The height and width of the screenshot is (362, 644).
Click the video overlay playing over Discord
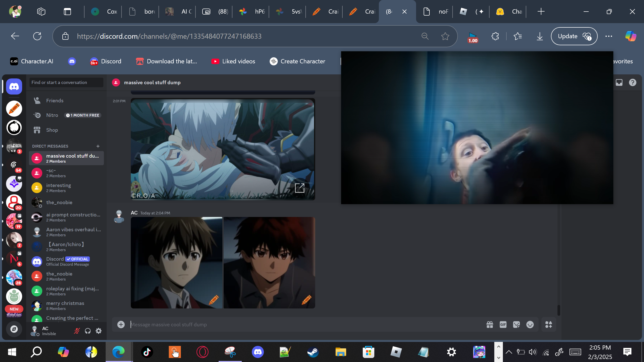[x=477, y=128]
